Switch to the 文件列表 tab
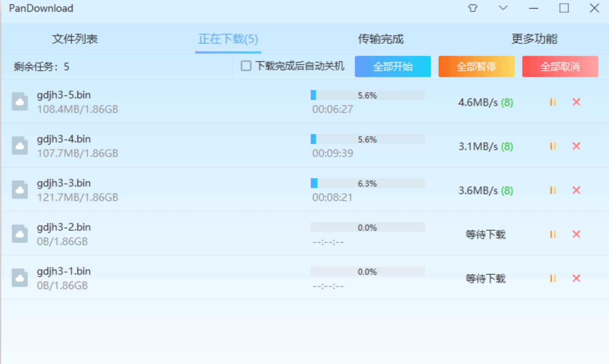 point(75,39)
